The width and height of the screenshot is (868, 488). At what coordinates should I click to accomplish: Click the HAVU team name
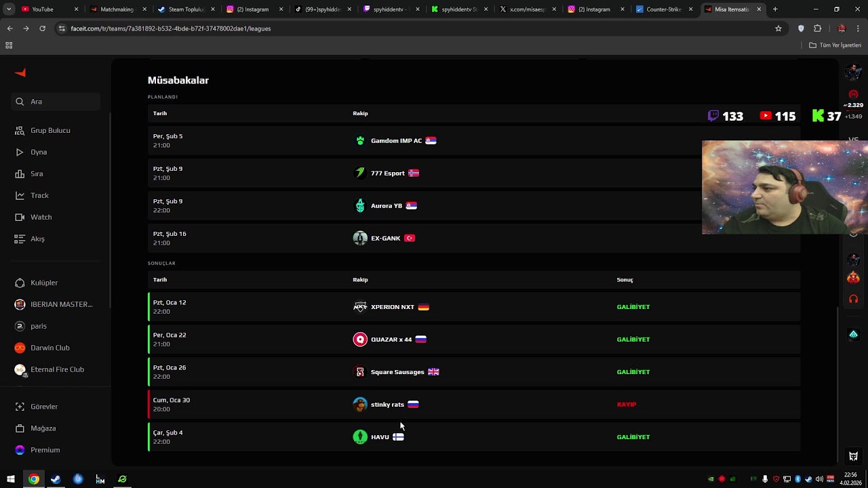tap(380, 437)
